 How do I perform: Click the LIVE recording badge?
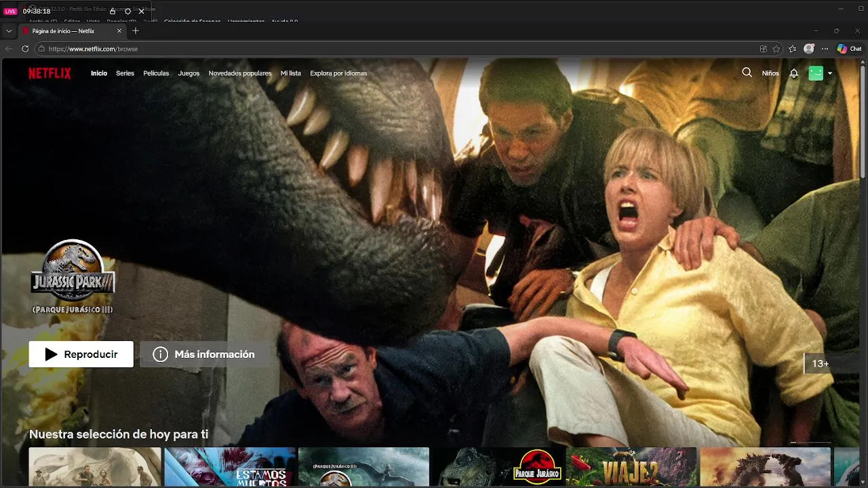(10, 12)
